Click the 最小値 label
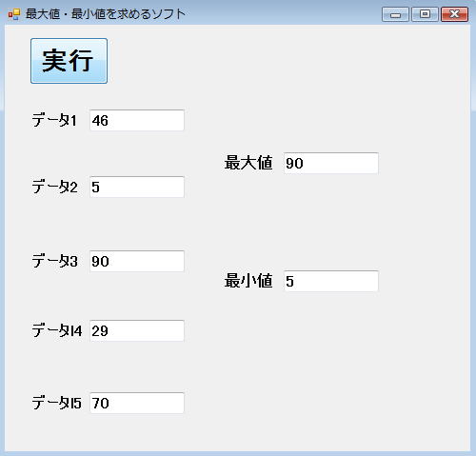This screenshot has height=456, width=476. [x=248, y=281]
